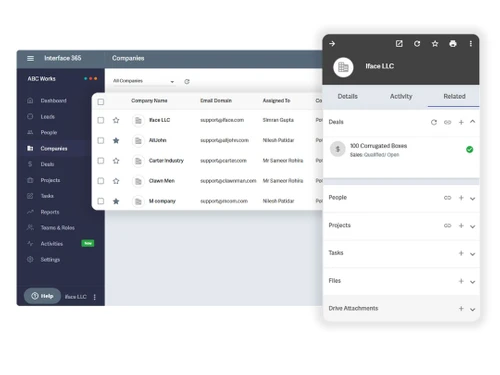Expand the Drive Attachments section
500x375 pixels.
pyautogui.click(x=472, y=310)
